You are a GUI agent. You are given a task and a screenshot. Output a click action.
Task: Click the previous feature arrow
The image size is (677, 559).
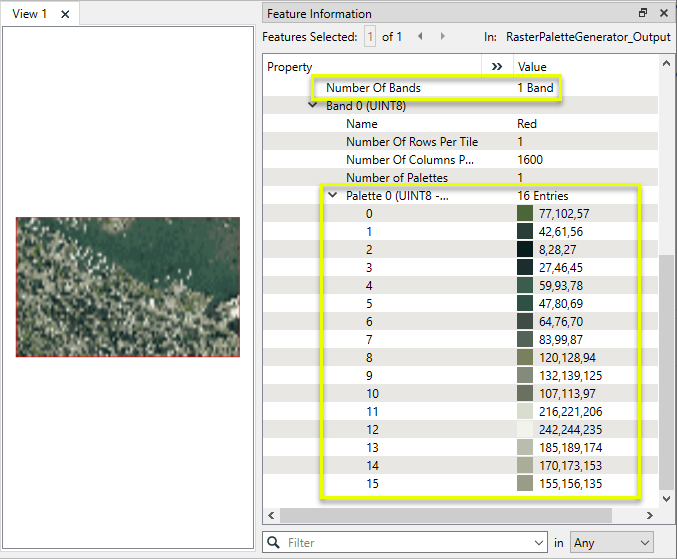[x=420, y=37]
